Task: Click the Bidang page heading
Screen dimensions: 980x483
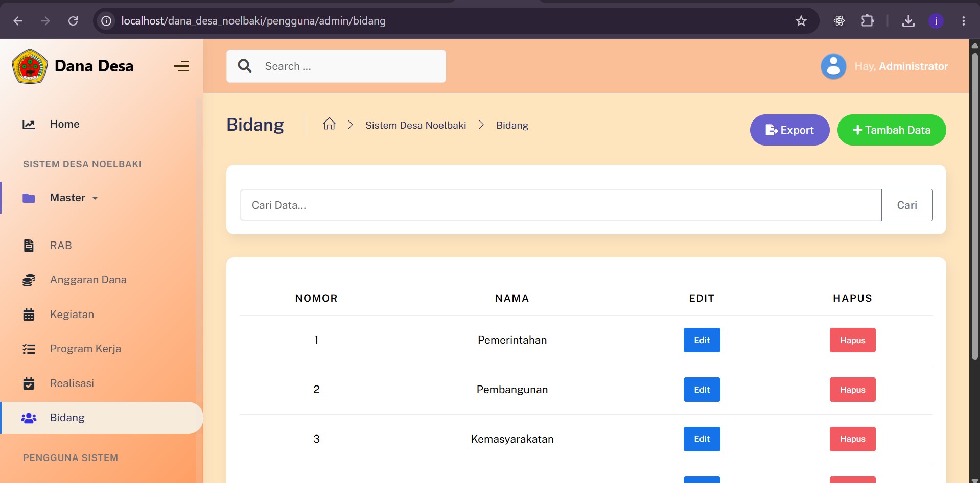Action: pyautogui.click(x=255, y=125)
